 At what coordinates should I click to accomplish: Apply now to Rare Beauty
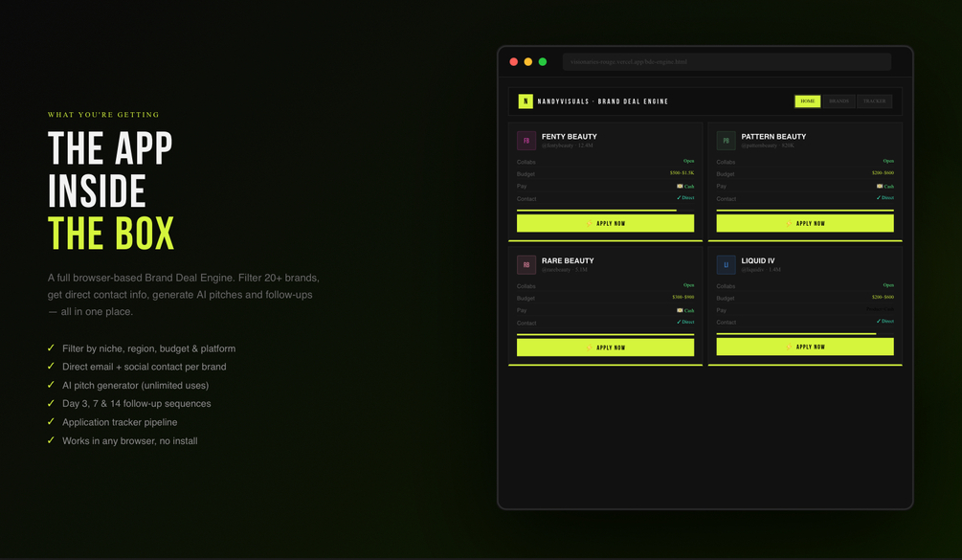605,347
